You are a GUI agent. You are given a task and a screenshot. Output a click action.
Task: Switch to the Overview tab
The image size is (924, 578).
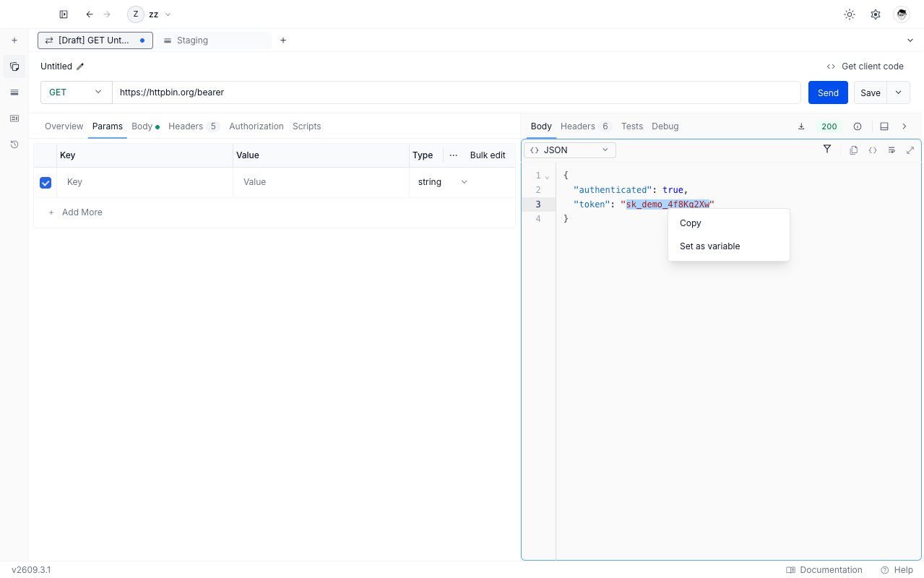click(x=64, y=126)
